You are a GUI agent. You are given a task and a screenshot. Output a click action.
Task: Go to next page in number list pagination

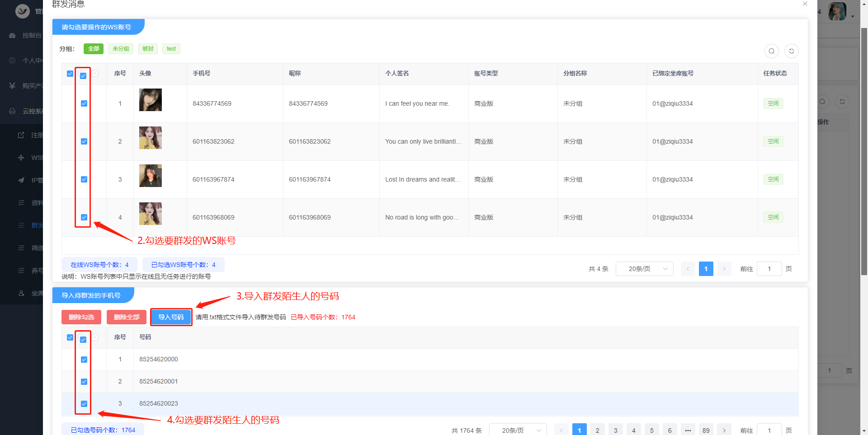tap(724, 430)
